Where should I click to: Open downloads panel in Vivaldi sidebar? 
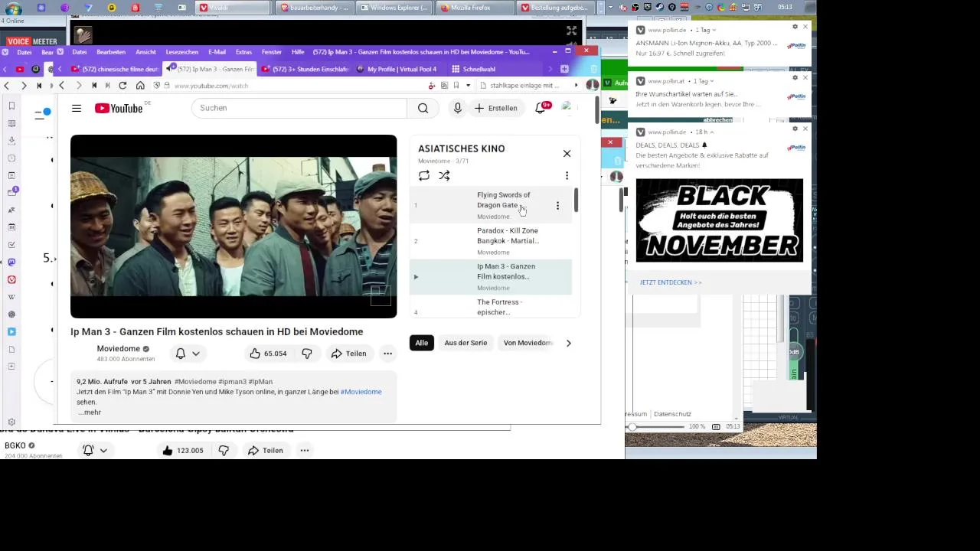(11, 141)
